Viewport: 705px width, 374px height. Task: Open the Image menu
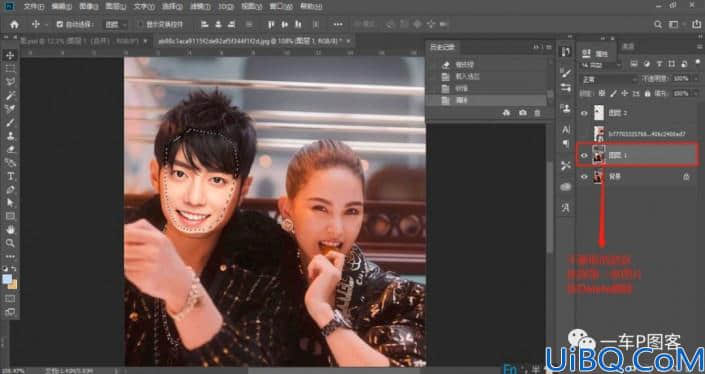click(89, 6)
